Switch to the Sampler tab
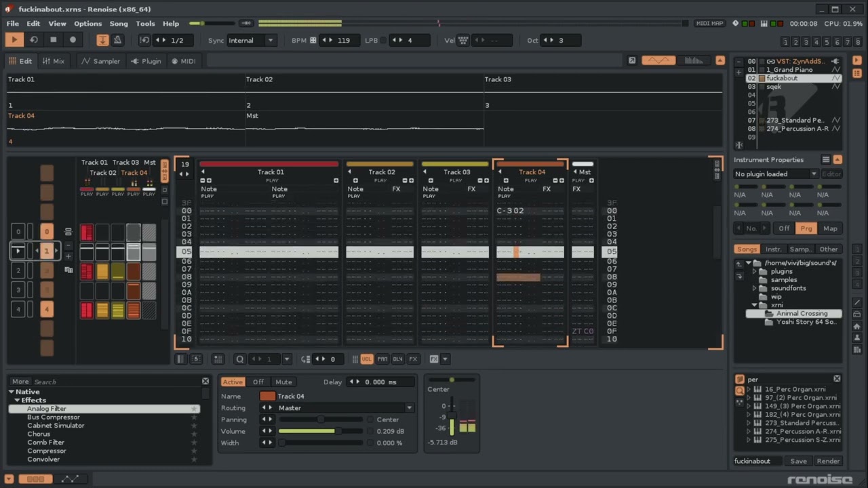868x488 pixels. pyautogui.click(x=100, y=61)
